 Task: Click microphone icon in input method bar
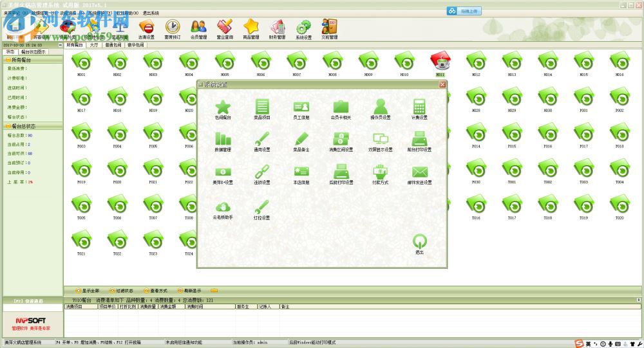coord(611,344)
